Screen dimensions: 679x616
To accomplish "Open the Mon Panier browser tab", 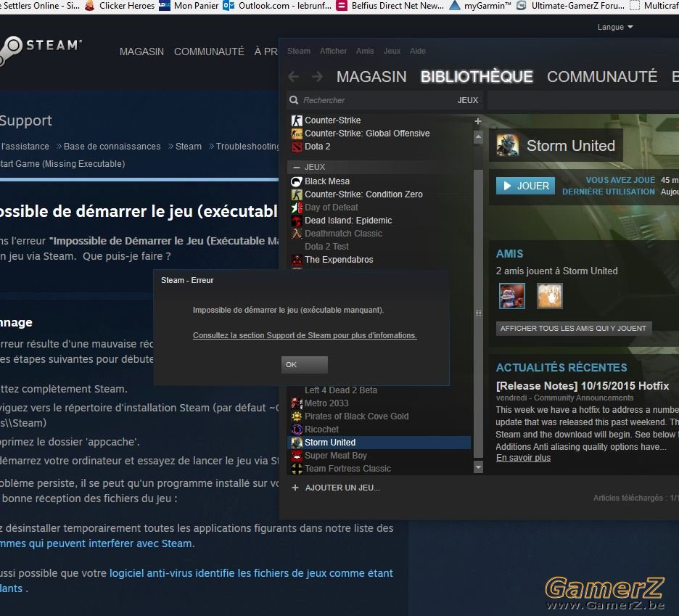I will coord(189,6).
